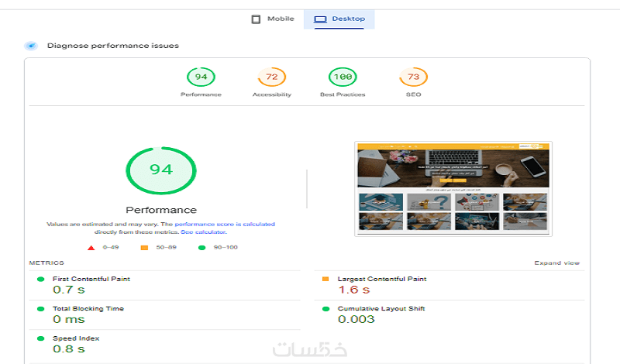Click the 0.003 value
The image size is (620, 364).
point(356,319)
